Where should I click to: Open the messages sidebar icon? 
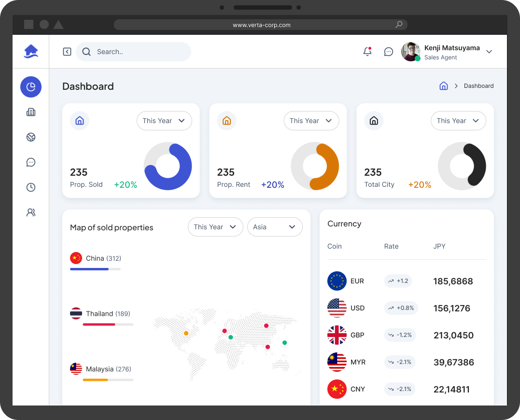(x=31, y=162)
